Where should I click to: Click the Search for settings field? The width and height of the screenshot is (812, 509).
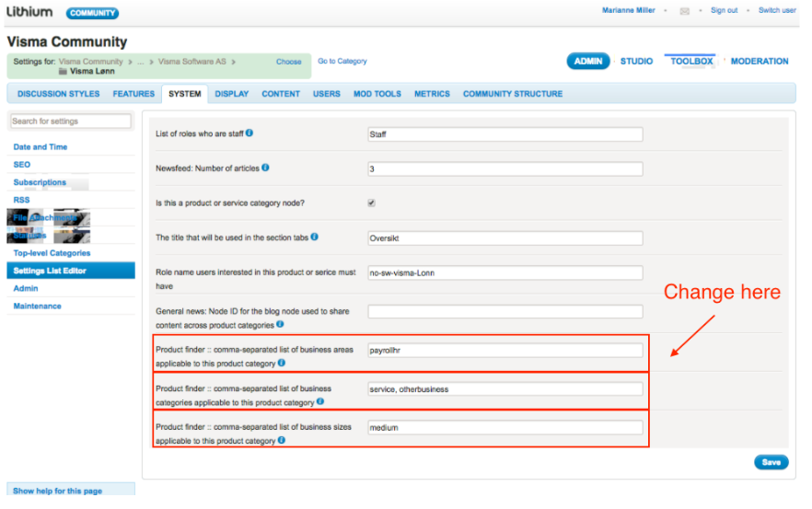coord(70,121)
